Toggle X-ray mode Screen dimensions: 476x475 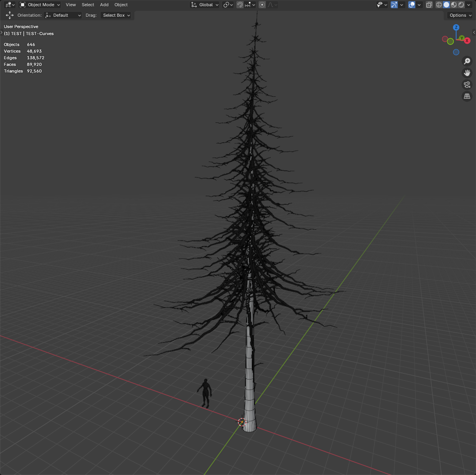429,5
